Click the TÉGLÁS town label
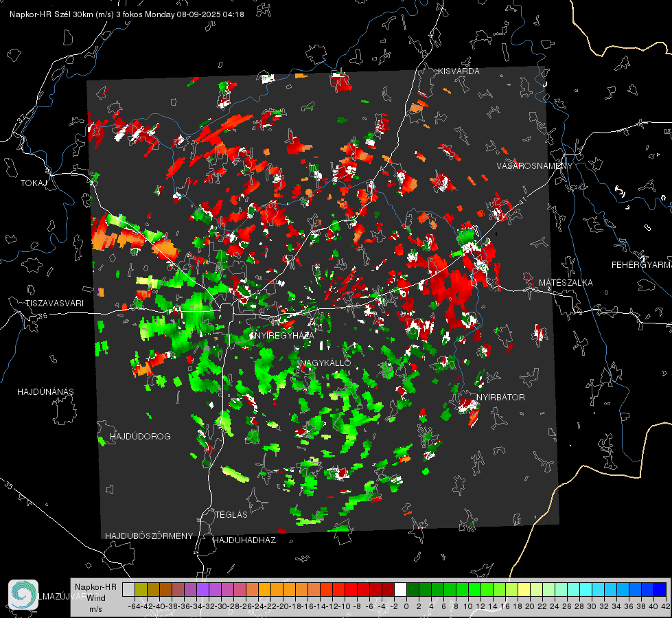The image size is (672, 618). pyautogui.click(x=231, y=515)
